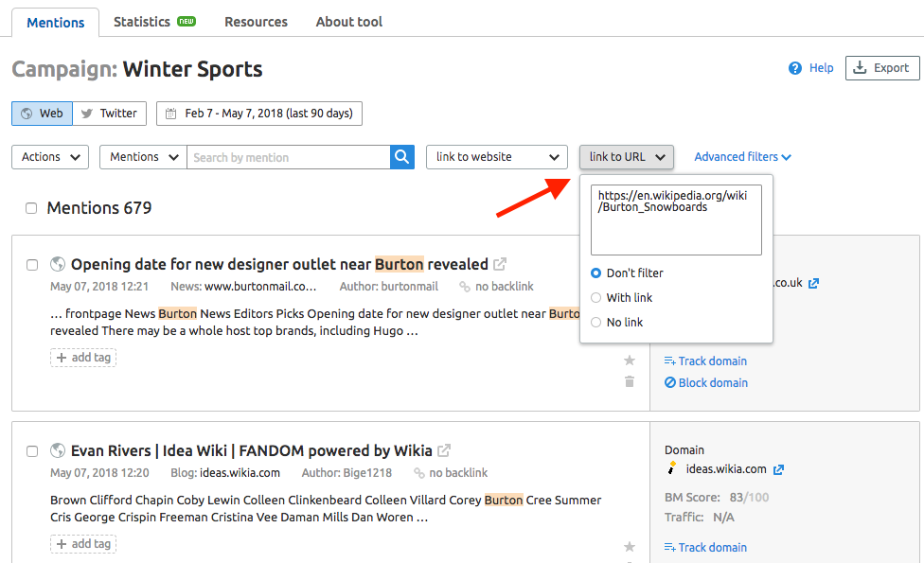Open ideas.wikia.com domain external link icon
This screenshot has height=563, width=924.
779,470
